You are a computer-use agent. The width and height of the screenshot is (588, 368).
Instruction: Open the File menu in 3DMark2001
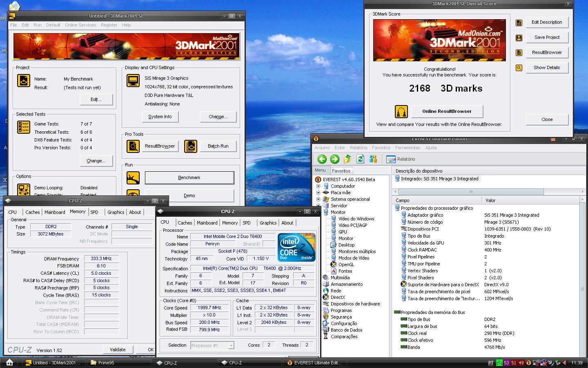13,25
